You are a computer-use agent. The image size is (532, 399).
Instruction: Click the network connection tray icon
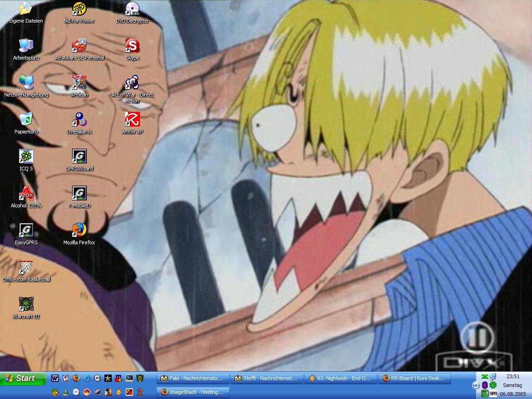tap(493, 377)
